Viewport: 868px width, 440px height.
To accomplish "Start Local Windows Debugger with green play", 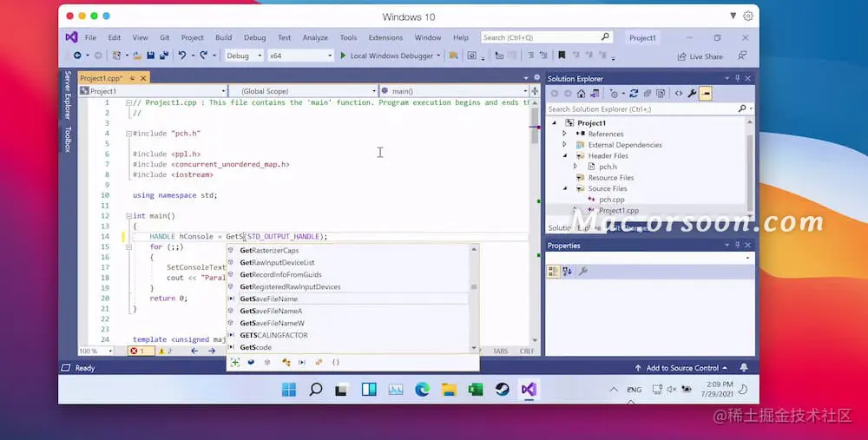I will click(343, 56).
